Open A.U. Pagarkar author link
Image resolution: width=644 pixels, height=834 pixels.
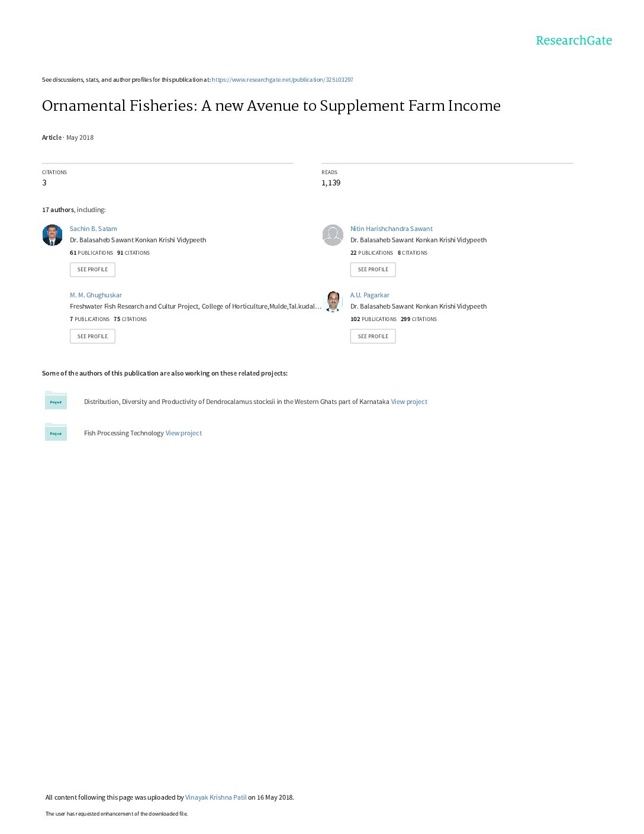point(369,295)
